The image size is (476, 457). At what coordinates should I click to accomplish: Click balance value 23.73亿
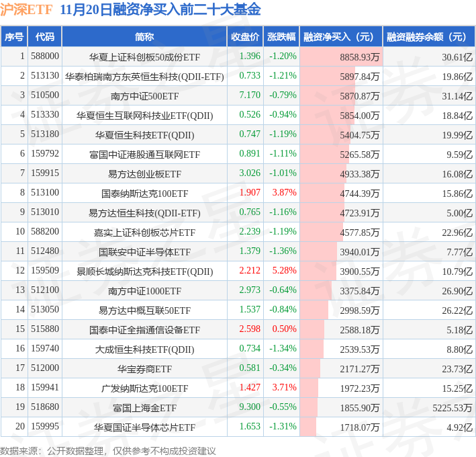coord(457,369)
